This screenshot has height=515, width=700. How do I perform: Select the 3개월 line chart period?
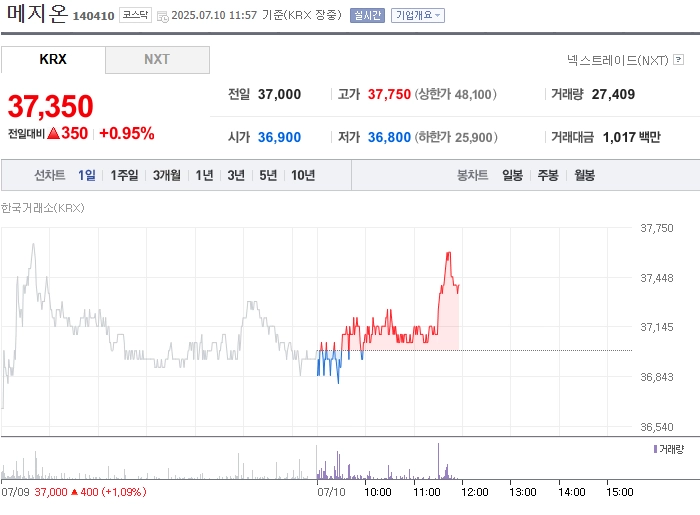coord(167,175)
